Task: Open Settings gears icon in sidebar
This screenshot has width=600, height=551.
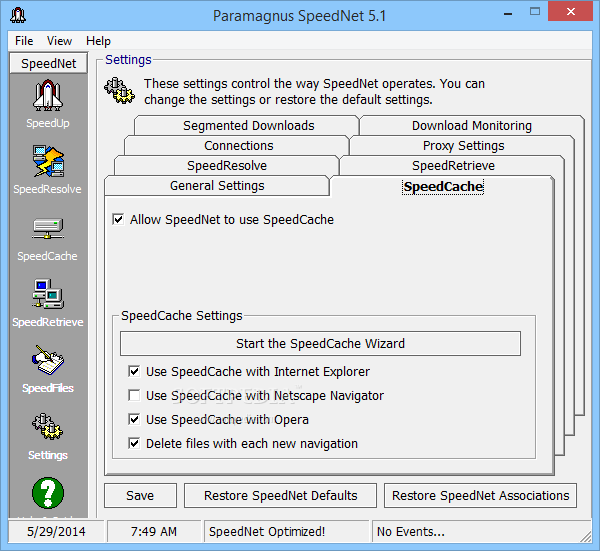Action: tap(47, 426)
